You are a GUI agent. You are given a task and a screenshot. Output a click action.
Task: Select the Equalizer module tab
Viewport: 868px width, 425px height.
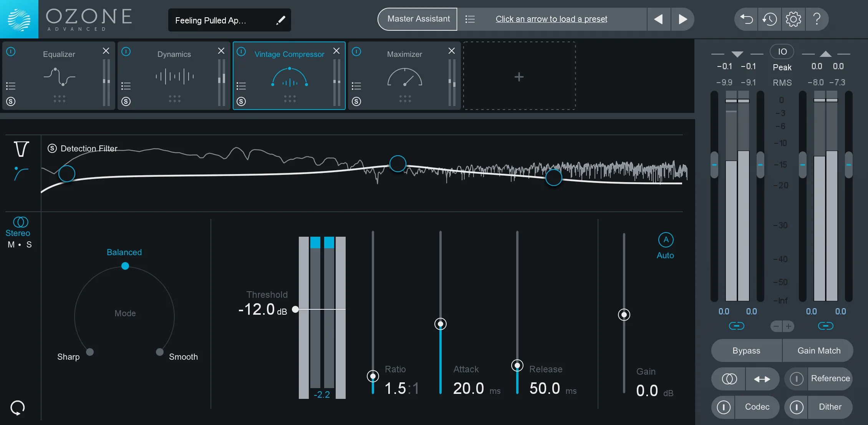(59, 76)
